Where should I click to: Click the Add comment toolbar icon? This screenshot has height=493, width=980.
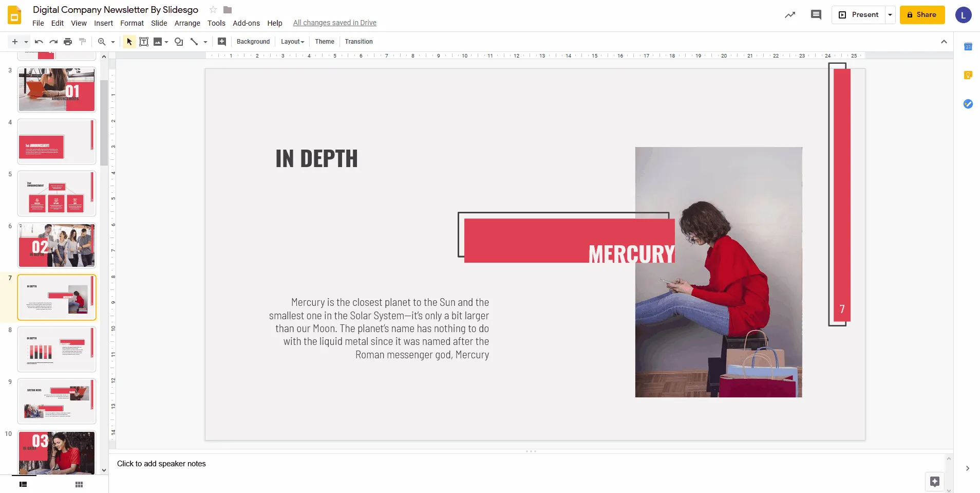[222, 42]
